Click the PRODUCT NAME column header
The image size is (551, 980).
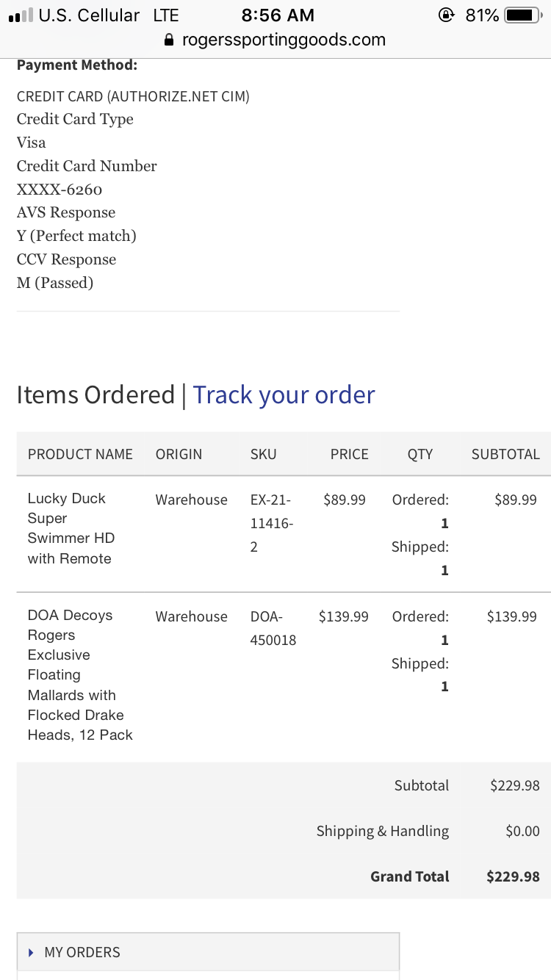coord(80,454)
